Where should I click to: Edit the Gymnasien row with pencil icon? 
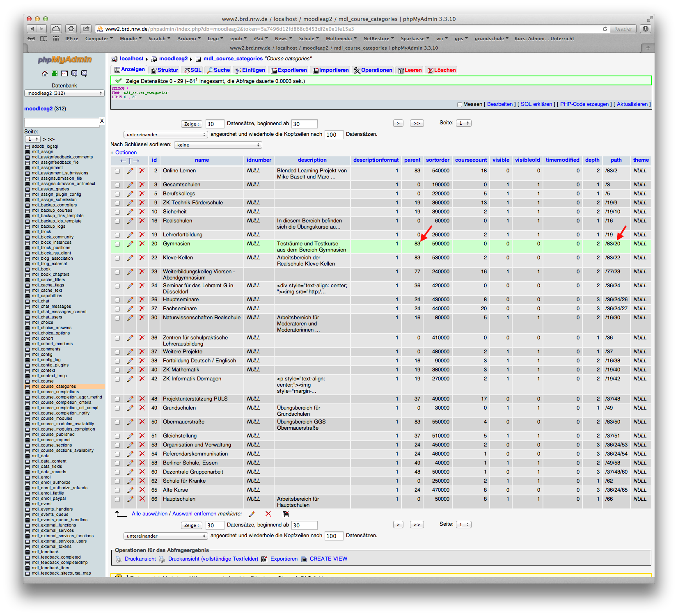click(130, 244)
